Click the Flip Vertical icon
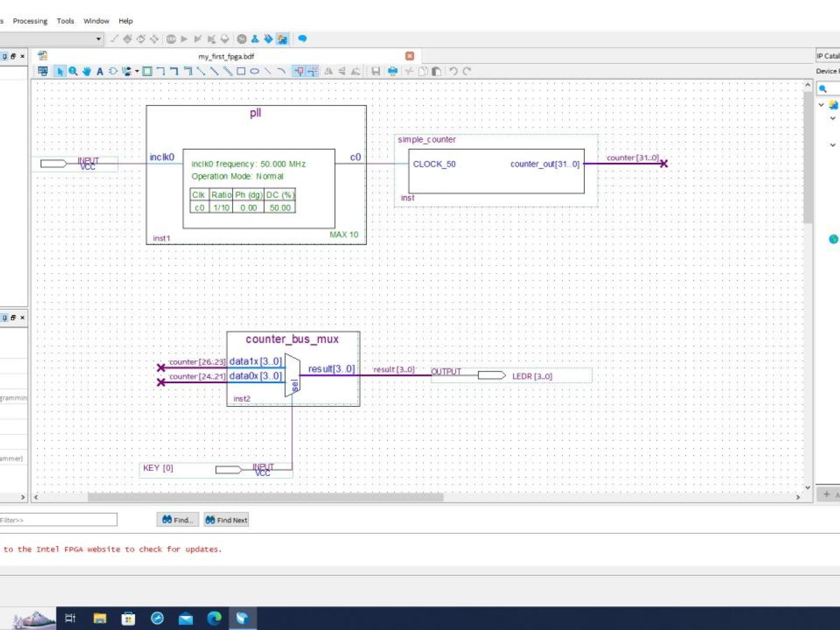Image resolution: width=840 pixels, height=630 pixels. pyautogui.click(x=342, y=71)
